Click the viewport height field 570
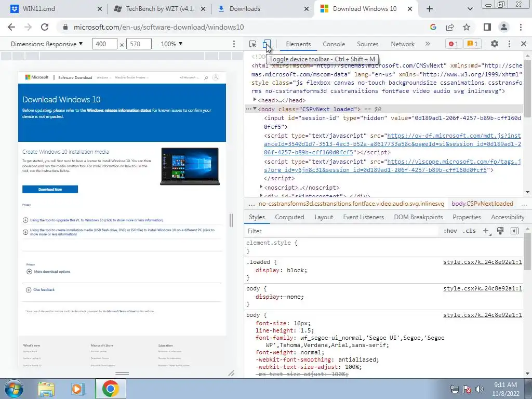 point(139,44)
